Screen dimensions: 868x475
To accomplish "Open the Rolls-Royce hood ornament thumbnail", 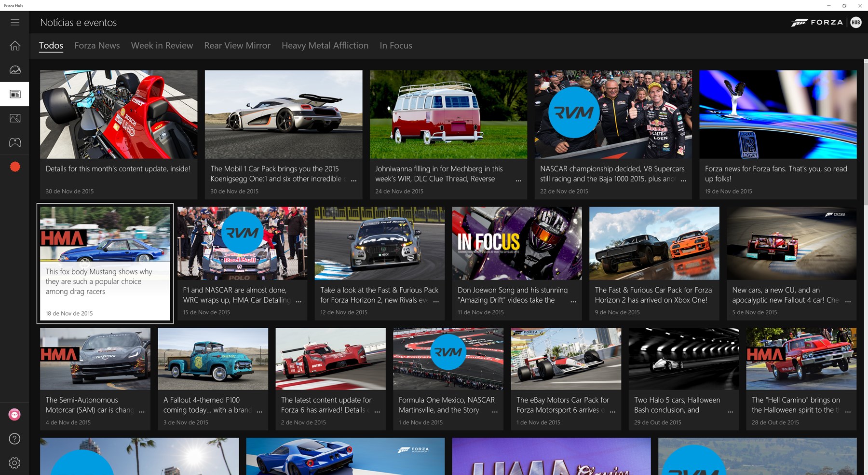I will click(x=778, y=114).
